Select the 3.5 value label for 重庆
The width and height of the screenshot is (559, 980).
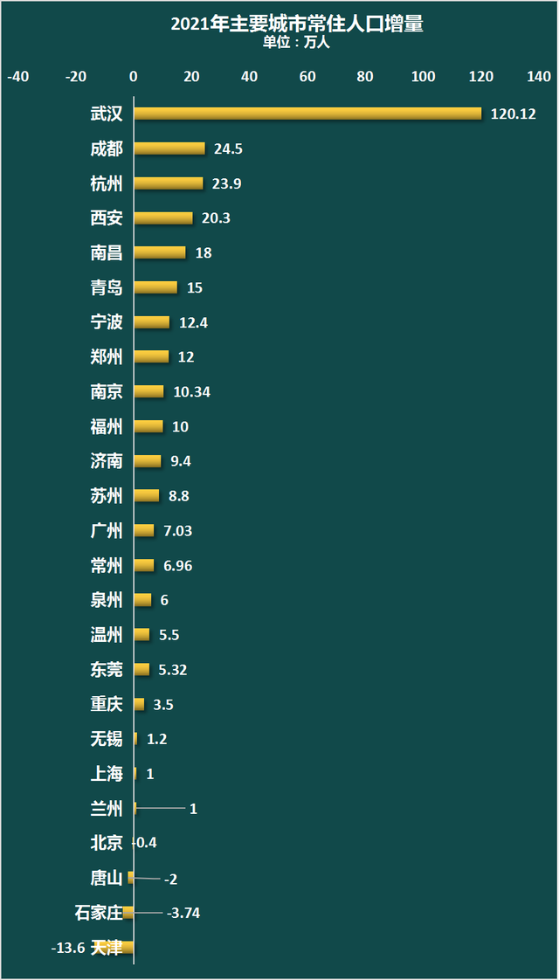point(163,706)
